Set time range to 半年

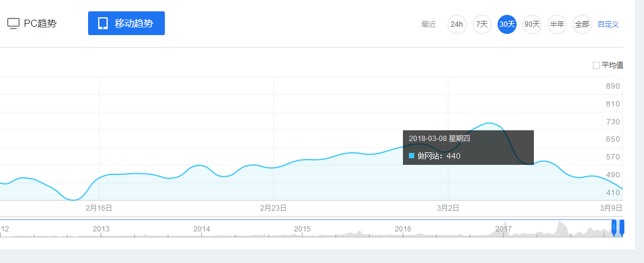pyautogui.click(x=557, y=24)
